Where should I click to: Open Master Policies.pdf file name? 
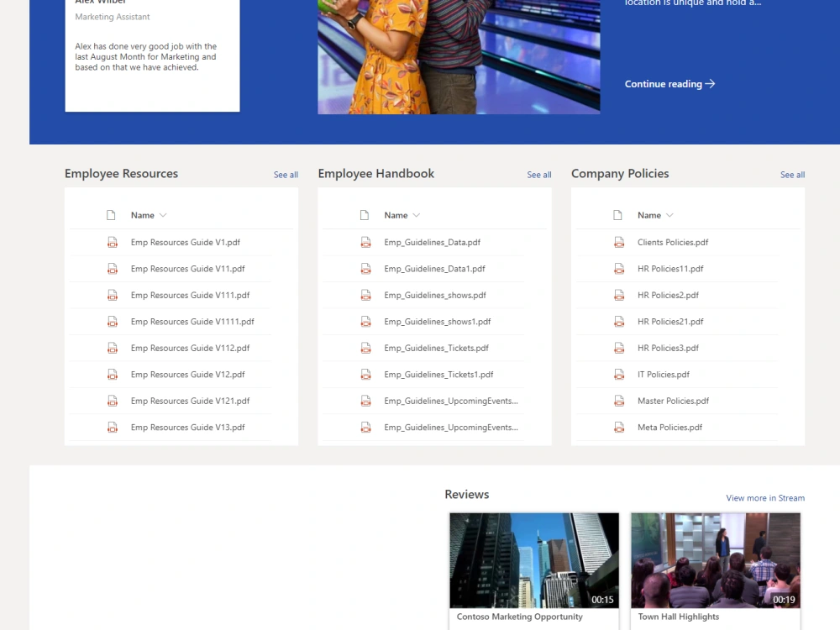tap(673, 401)
